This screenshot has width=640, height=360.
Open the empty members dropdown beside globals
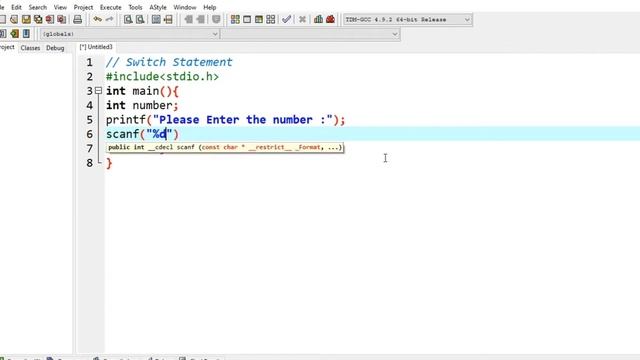[311, 34]
